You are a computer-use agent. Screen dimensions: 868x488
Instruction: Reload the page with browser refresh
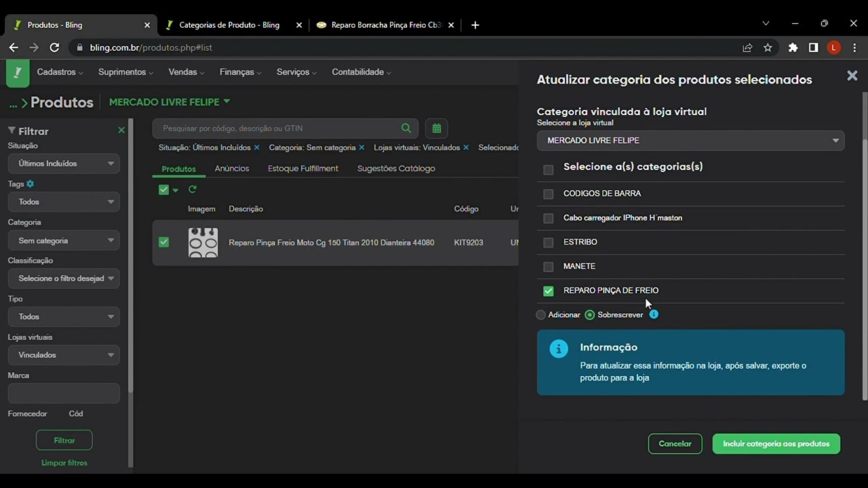(55, 47)
